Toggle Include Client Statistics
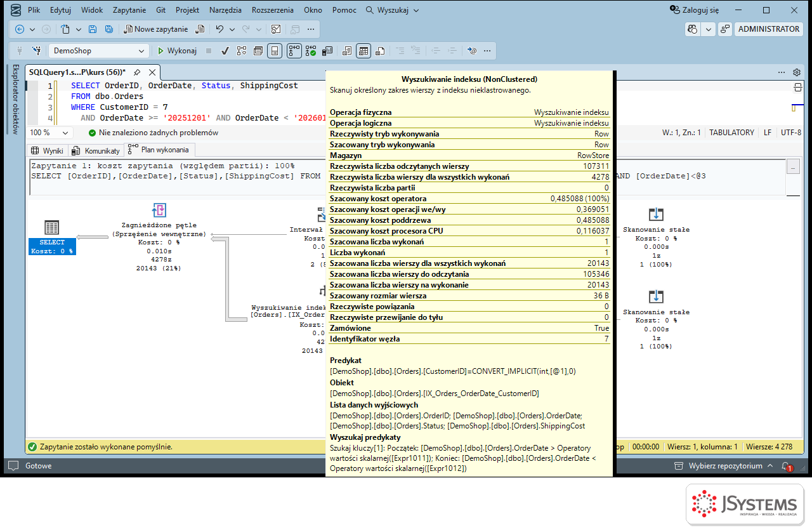Image resolution: width=812 pixels, height=530 pixels. click(328, 51)
